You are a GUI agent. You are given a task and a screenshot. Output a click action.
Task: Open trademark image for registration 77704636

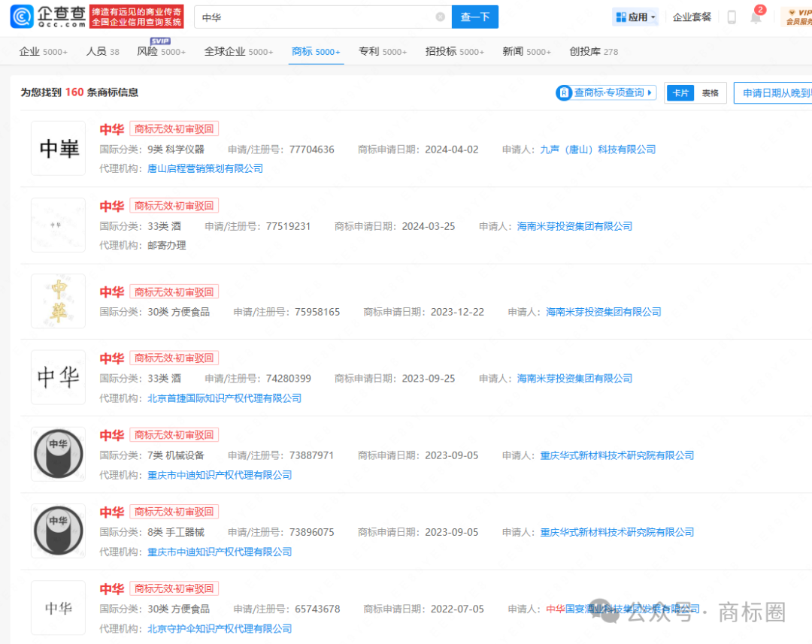click(58, 149)
